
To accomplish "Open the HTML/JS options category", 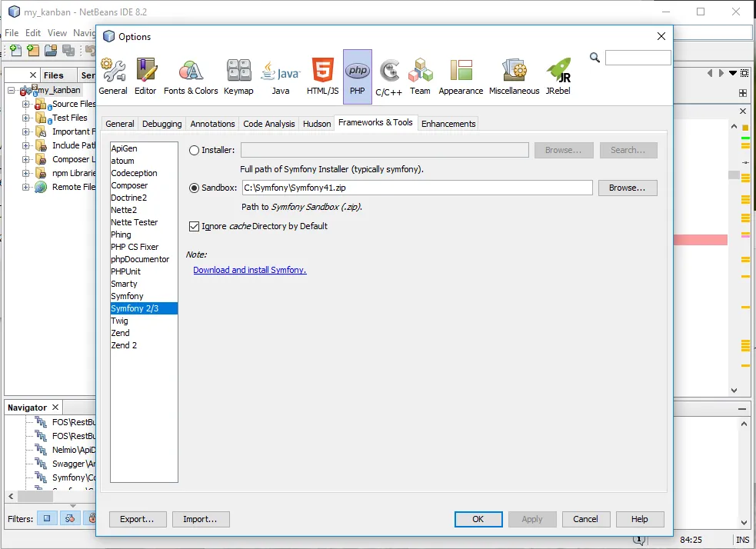I will click(x=322, y=77).
